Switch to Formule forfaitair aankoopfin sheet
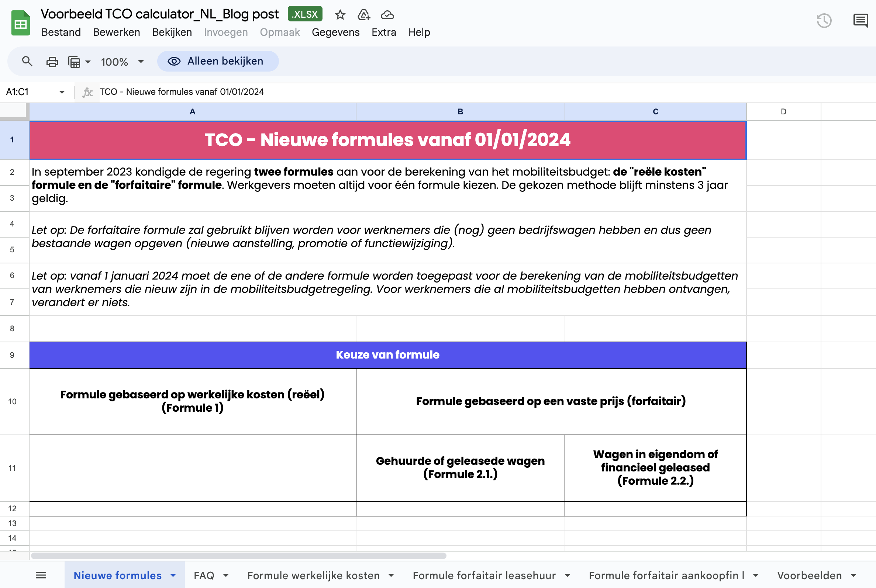This screenshot has height=588, width=876. (666, 575)
